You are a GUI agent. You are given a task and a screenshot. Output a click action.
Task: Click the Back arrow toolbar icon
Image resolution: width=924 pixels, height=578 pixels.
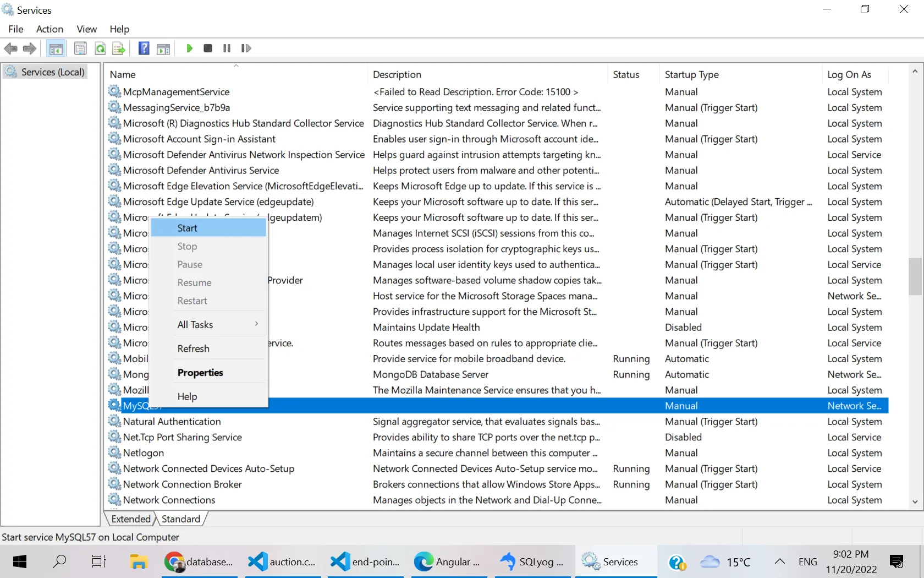click(x=10, y=48)
